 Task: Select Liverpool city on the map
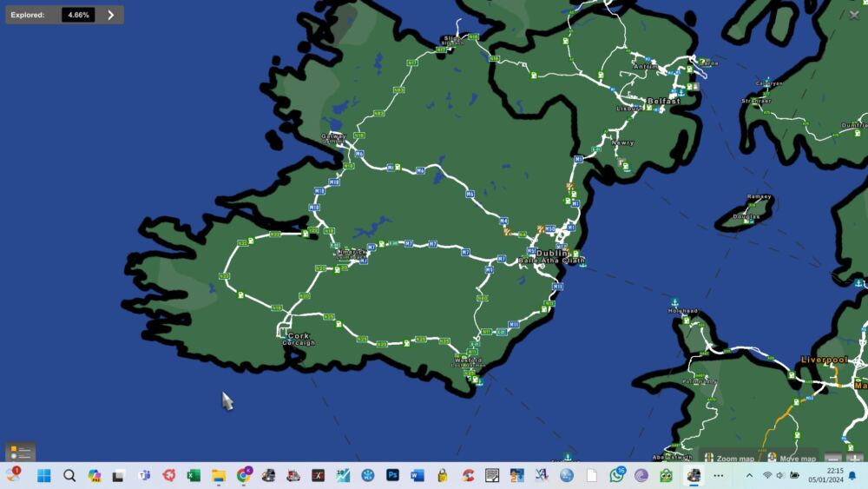pyautogui.click(x=824, y=360)
